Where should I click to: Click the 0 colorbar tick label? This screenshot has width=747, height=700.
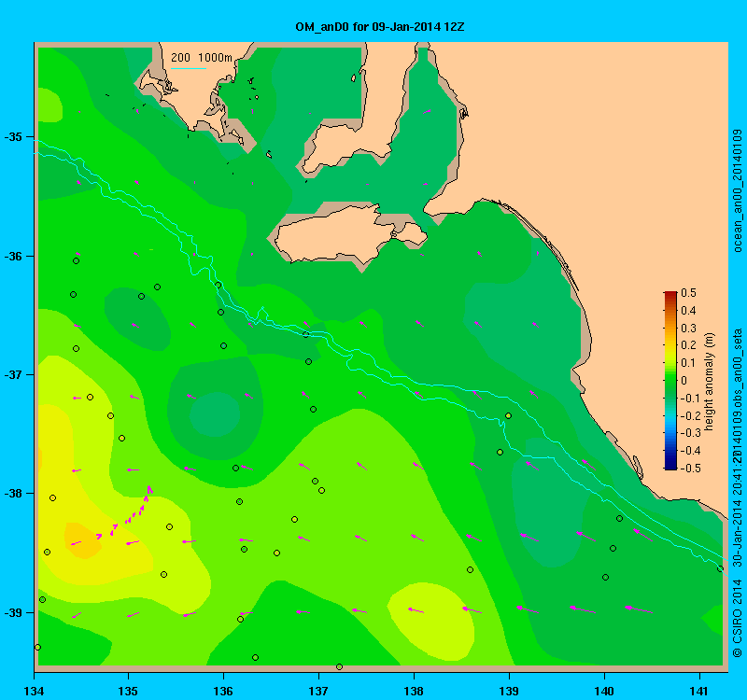tap(684, 381)
